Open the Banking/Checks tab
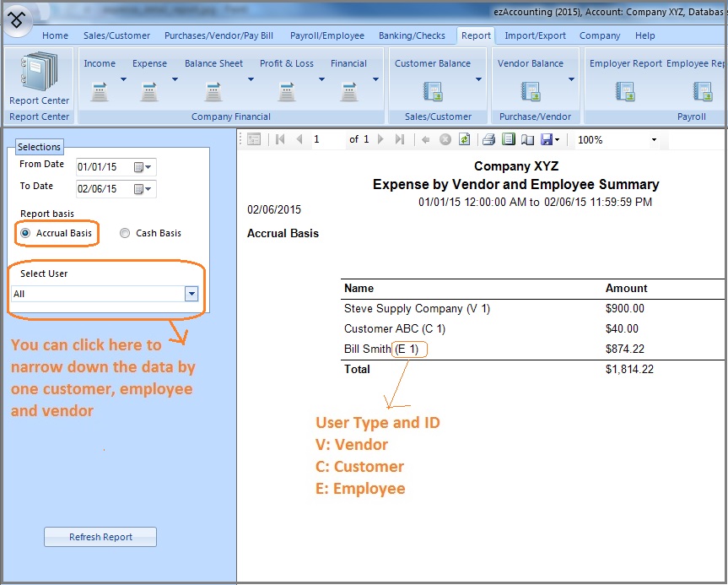 (x=413, y=35)
